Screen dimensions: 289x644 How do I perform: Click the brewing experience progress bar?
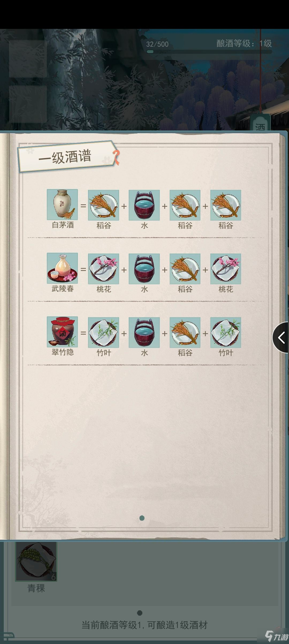pos(209,52)
